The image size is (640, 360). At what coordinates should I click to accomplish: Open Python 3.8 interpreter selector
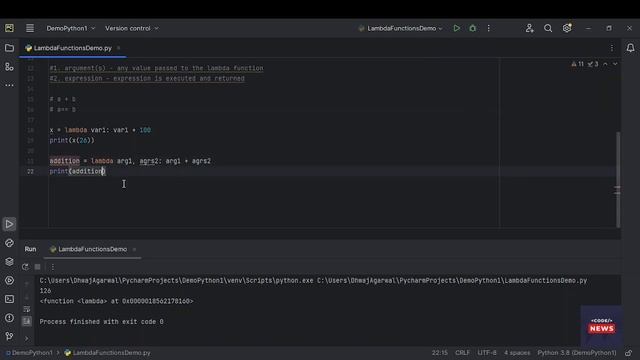point(577,353)
